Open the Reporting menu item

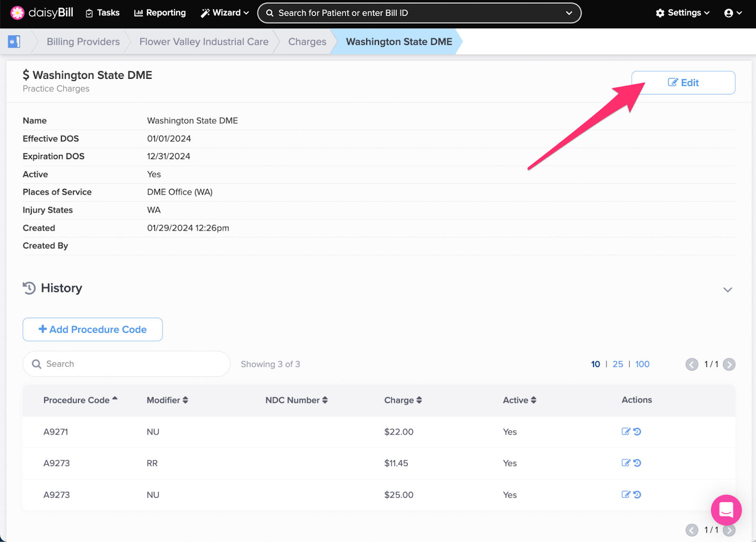(160, 13)
